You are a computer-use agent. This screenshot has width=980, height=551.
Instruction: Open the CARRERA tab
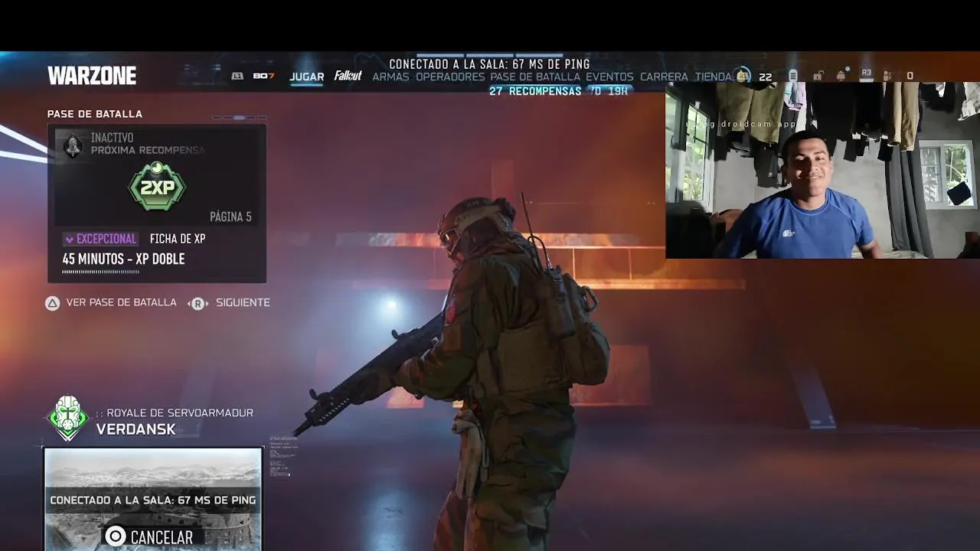pyautogui.click(x=664, y=77)
